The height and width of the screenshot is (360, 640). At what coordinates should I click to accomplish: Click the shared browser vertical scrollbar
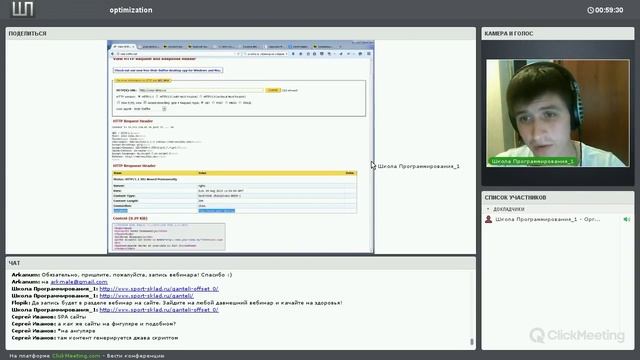coord(372,155)
